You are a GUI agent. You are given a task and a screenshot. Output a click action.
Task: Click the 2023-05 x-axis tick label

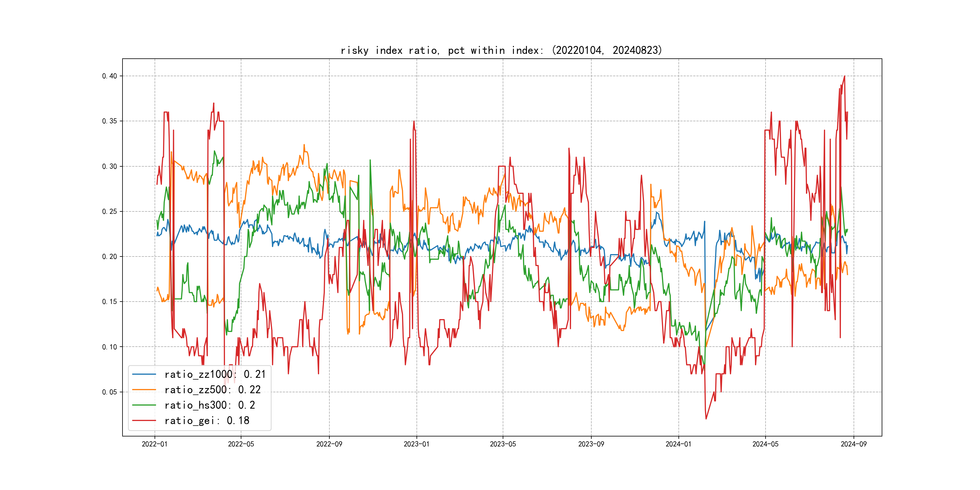(503, 444)
